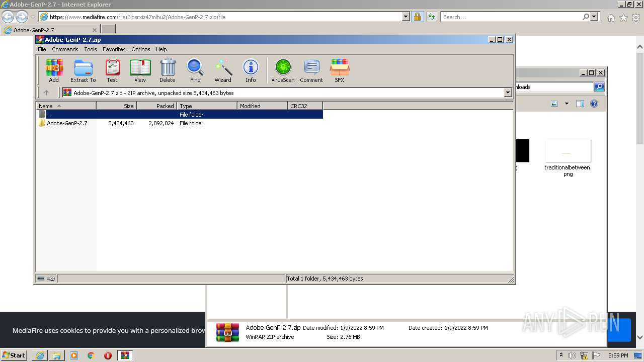The height and width of the screenshot is (362, 644).
Task: Click the WinRAR Add toolbar icon
Action: tap(54, 70)
